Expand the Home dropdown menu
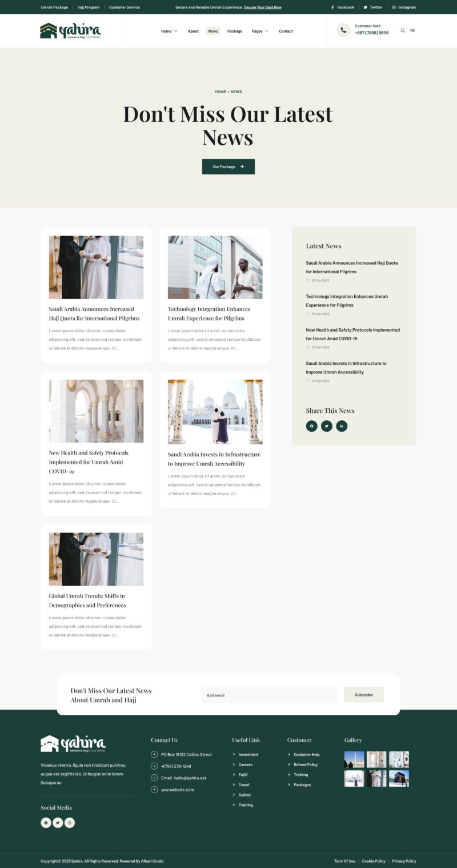The image size is (457, 868). (x=169, y=31)
